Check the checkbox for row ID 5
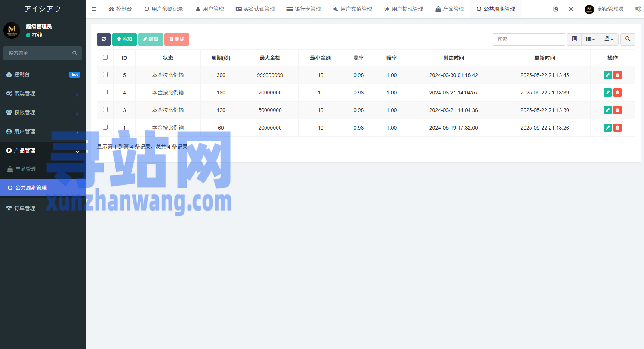 coord(105,75)
